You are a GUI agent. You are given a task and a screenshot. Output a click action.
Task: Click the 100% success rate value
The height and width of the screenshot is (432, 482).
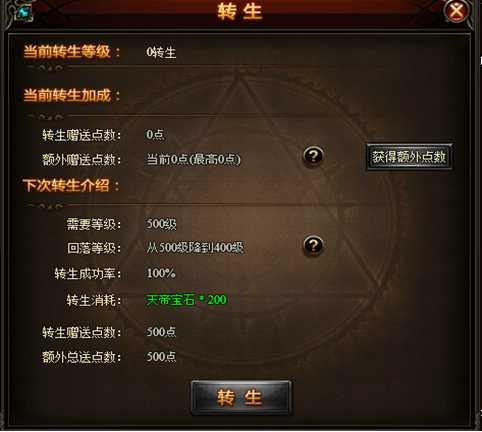[x=161, y=273]
